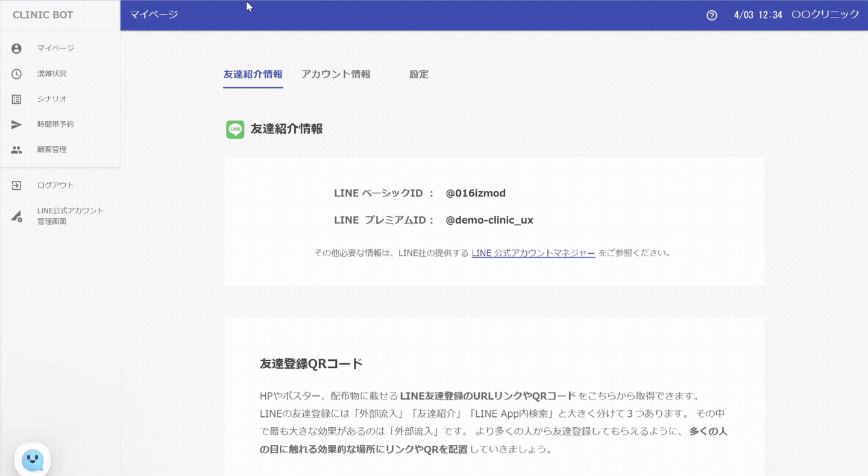
Task: Click the LINE公式アカウント管理画面 settings icon
Action: pos(16,217)
